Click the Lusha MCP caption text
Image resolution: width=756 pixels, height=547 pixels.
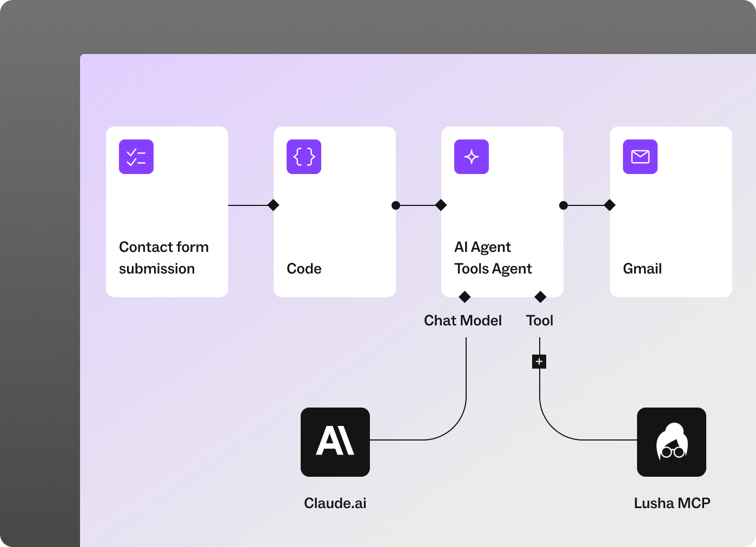coord(672,503)
